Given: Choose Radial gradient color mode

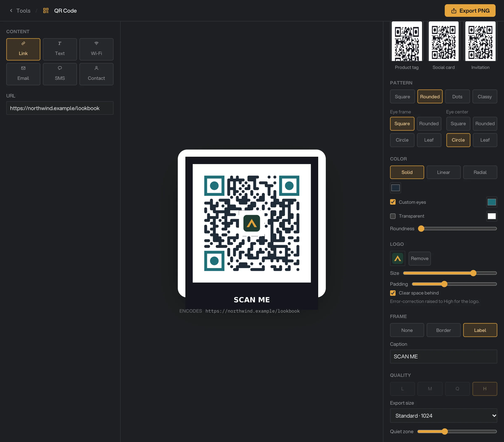Looking at the screenshot, I should coord(480,172).
